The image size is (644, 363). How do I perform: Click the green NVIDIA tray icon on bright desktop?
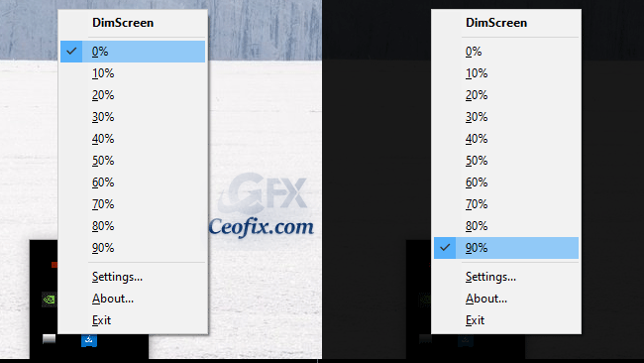pos(49,300)
